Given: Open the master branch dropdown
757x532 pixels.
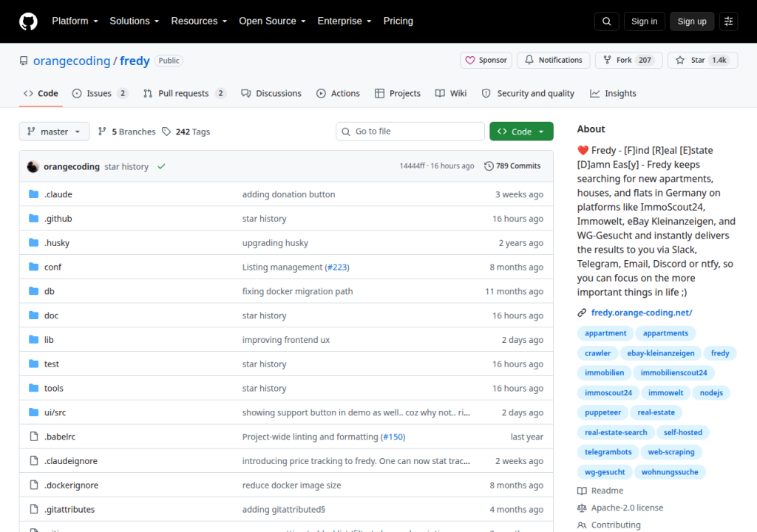Looking at the screenshot, I should tap(54, 132).
